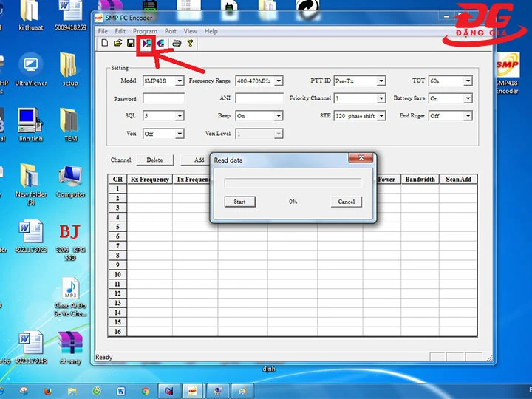The height and width of the screenshot is (399, 532).
Task: Click the Save floppy disk icon
Action: [x=131, y=44]
